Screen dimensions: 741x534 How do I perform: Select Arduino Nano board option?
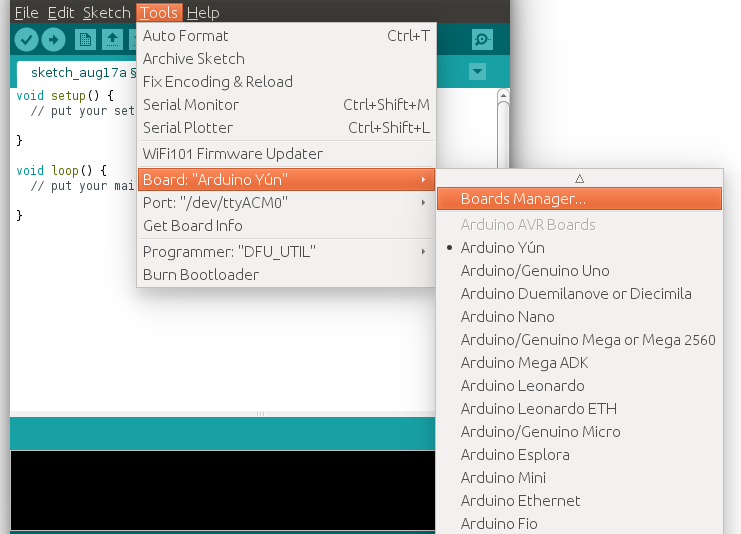(507, 317)
